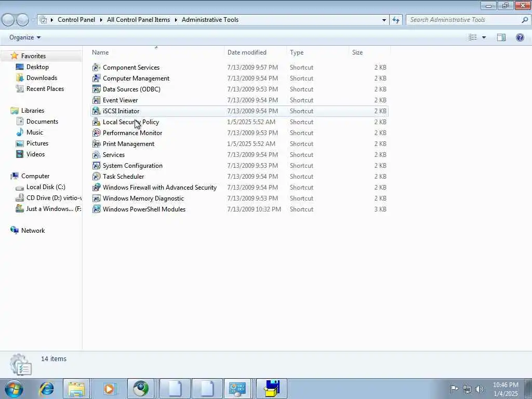Click the Help question mark icon

(x=520, y=37)
